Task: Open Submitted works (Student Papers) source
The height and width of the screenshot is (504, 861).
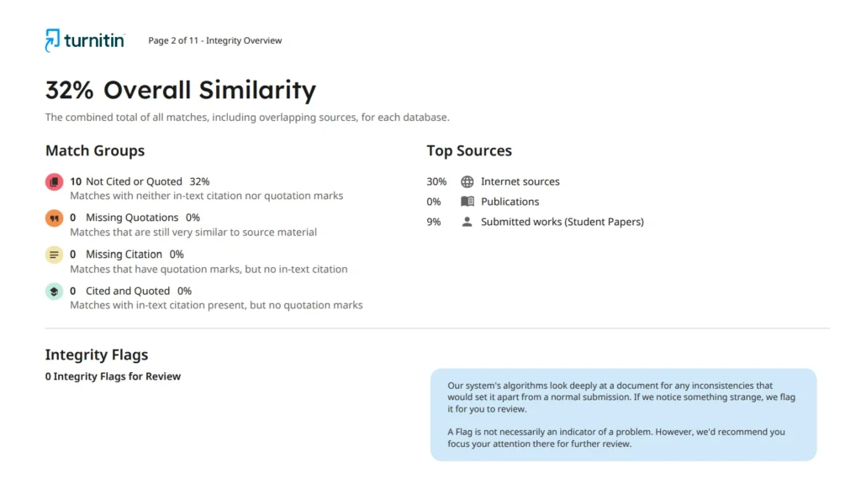Action: (x=562, y=222)
